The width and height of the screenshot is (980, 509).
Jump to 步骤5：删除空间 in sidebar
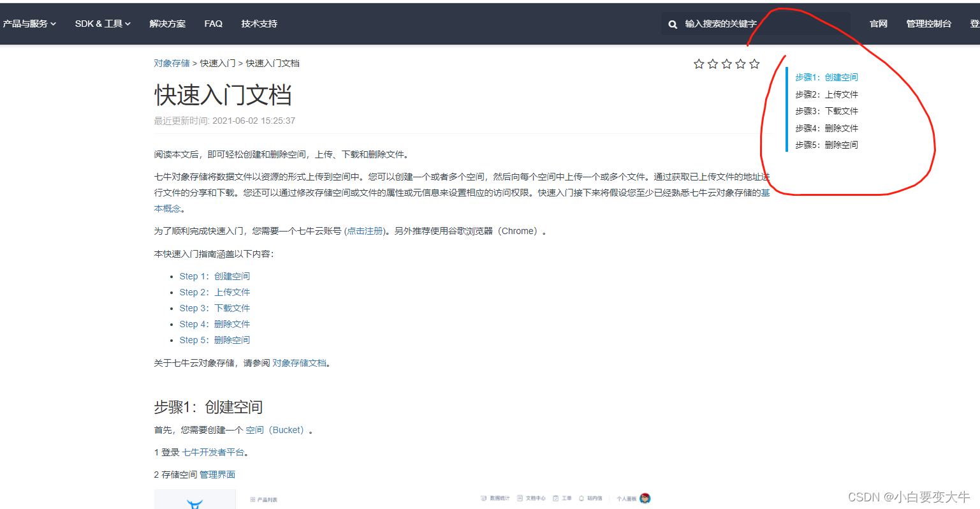[826, 145]
